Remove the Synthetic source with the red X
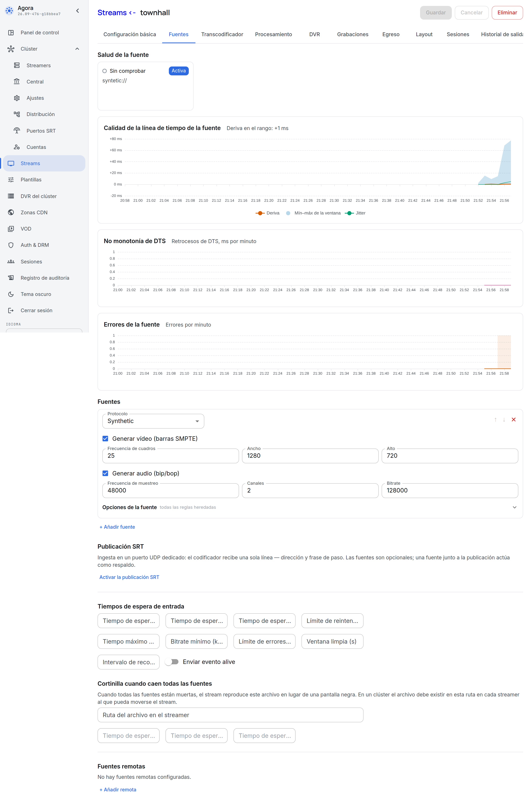The height and width of the screenshot is (801, 532). click(513, 420)
